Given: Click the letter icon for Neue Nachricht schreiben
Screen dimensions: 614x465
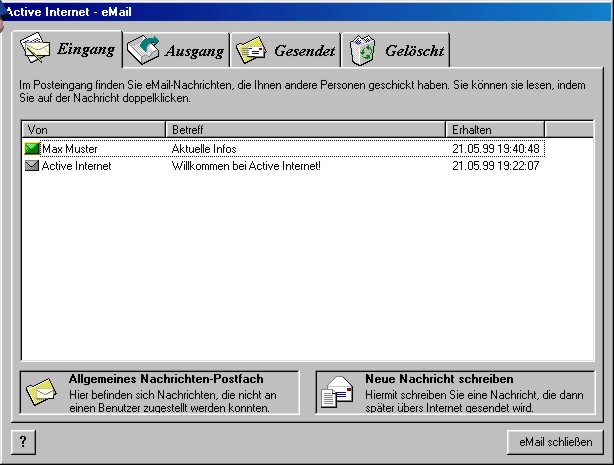Looking at the screenshot, I should click(x=337, y=392).
